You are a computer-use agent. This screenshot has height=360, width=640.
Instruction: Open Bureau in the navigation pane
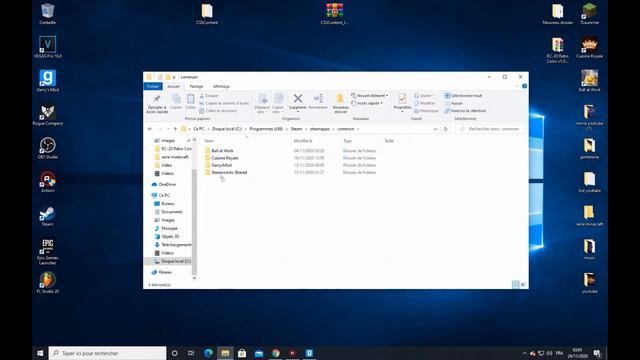[168, 204]
